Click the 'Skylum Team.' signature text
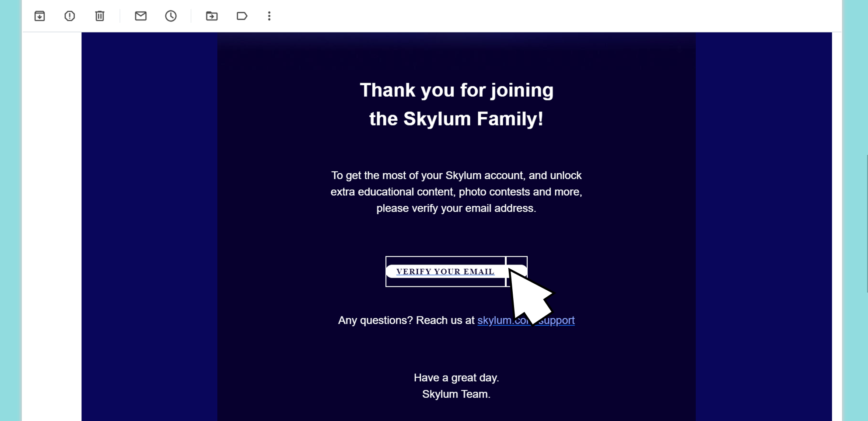 456,394
